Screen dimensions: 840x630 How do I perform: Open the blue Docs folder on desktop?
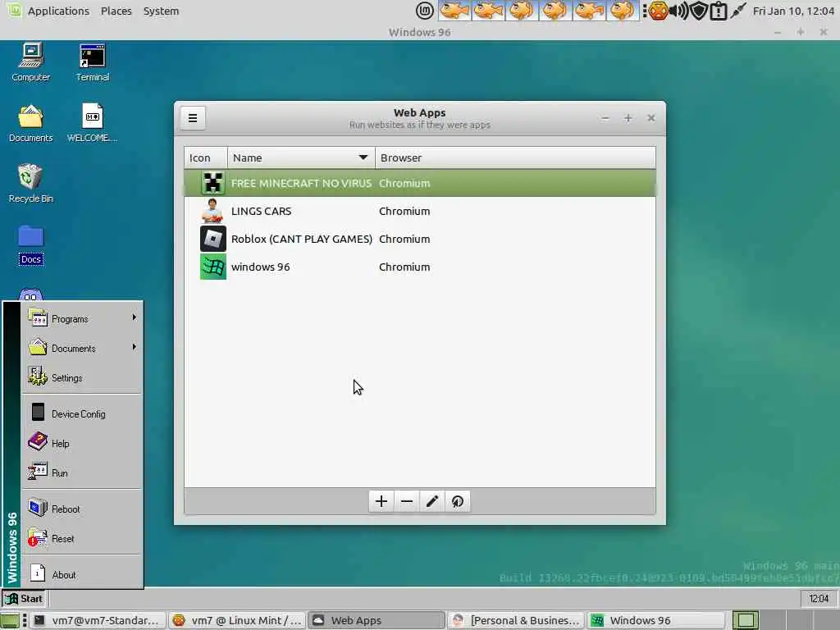(x=31, y=245)
